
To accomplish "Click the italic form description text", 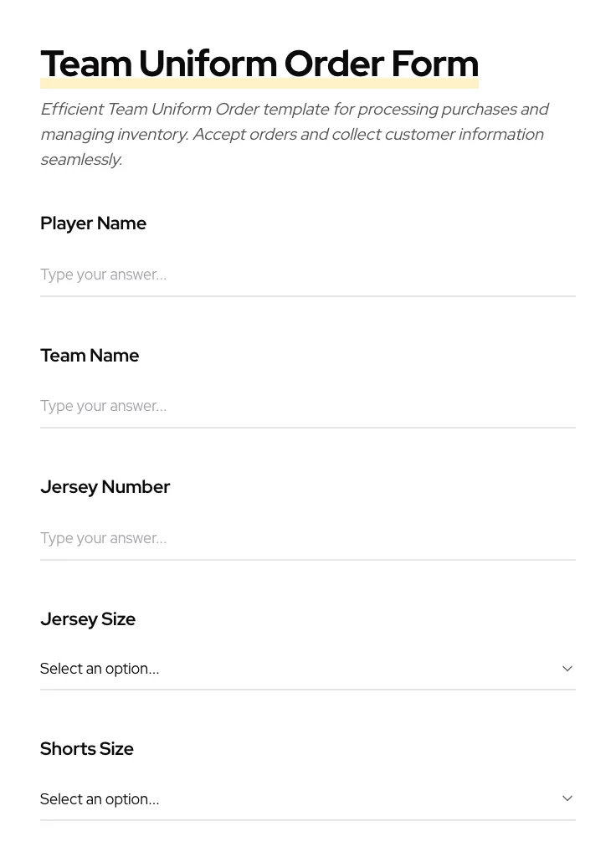I will (x=293, y=134).
